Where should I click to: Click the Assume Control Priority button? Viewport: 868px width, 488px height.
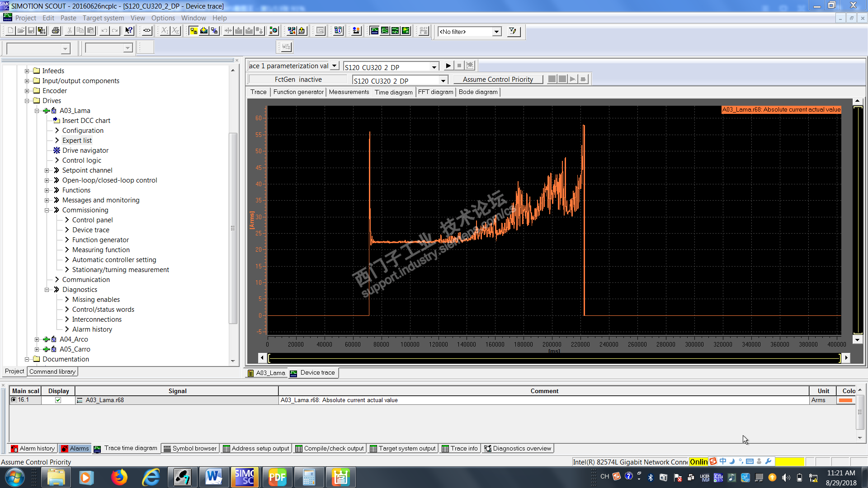[x=498, y=80]
